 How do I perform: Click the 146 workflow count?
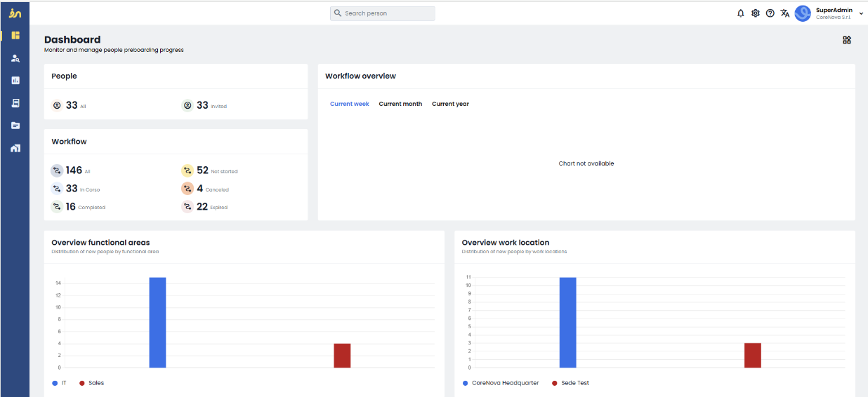tap(74, 170)
